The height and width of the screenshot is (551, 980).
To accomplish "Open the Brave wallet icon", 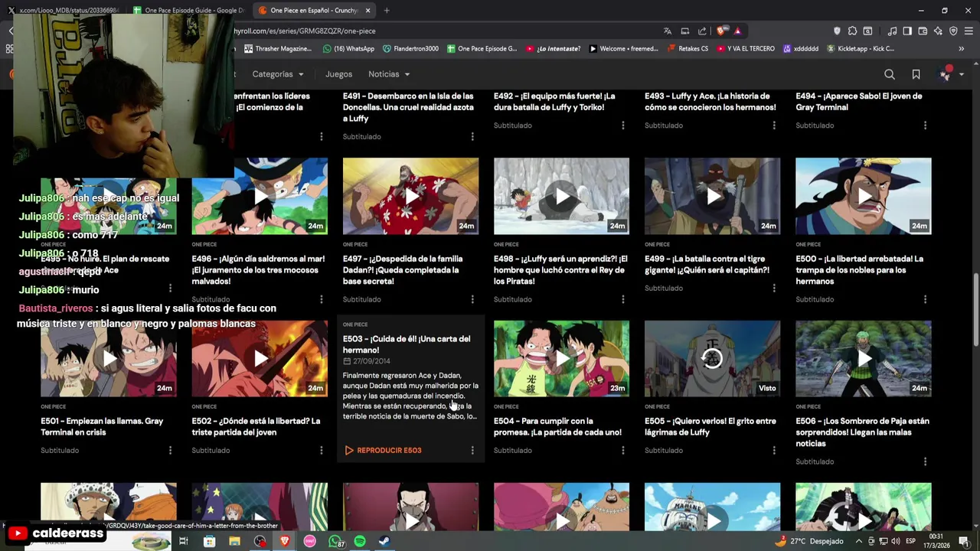I will [923, 31].
